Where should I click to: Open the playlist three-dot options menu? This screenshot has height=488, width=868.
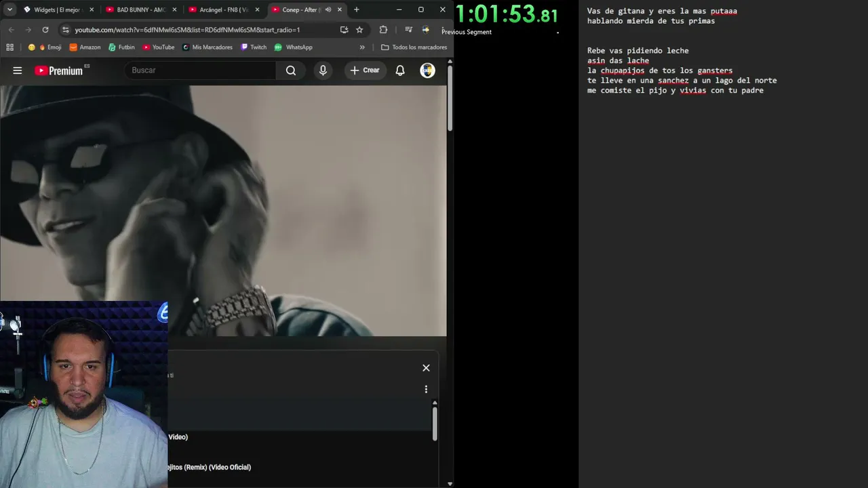point(426,390)
